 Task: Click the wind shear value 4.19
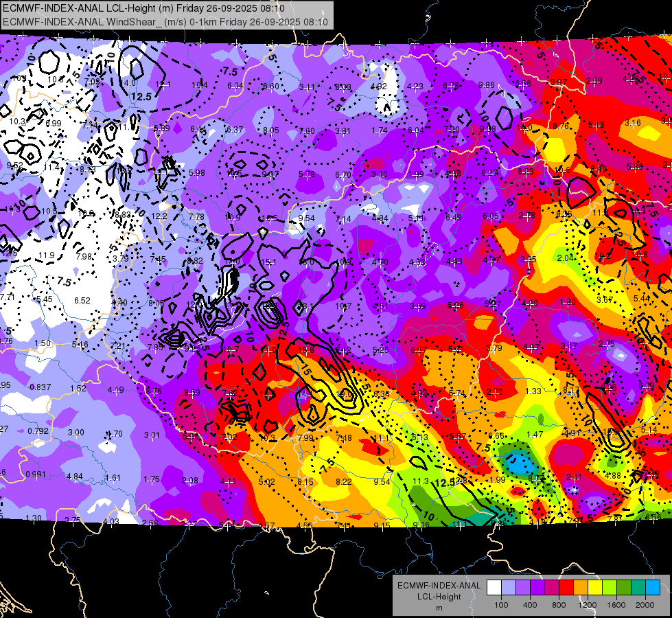(x=116, y=390)
